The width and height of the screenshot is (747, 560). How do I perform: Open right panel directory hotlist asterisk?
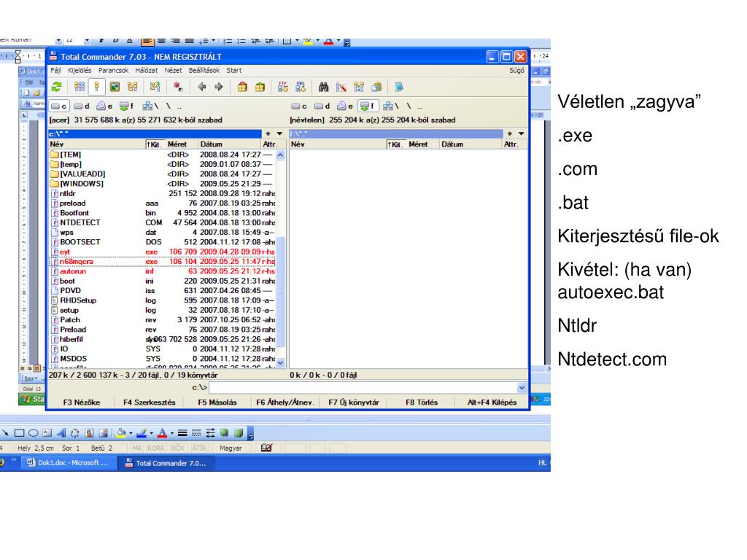pos(510,134)
